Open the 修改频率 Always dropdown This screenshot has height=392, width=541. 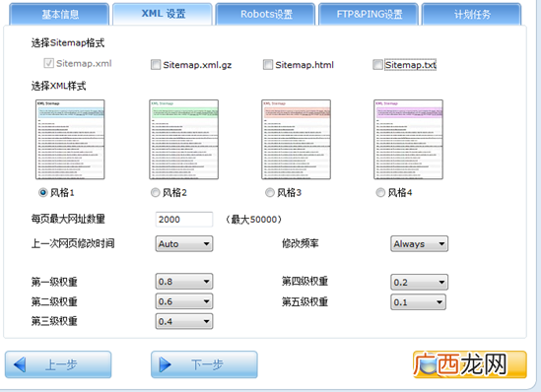[419, 243]
